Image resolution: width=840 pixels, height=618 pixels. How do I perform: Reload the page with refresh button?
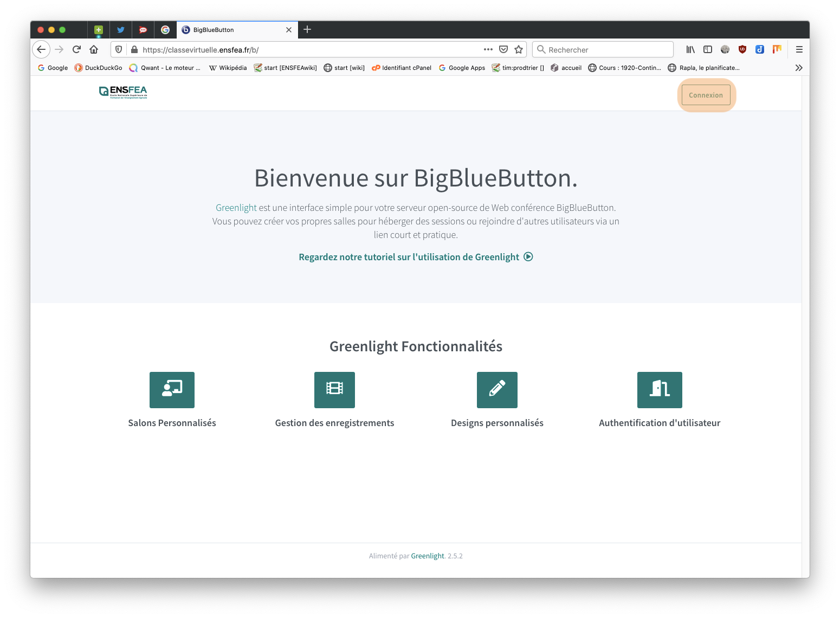[76, 49]
